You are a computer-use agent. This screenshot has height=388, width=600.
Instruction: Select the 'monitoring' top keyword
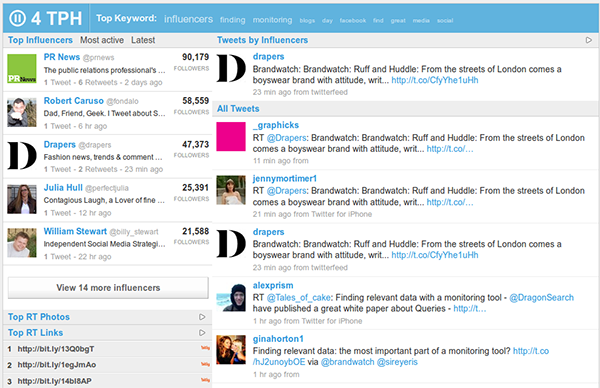[272, 20]
